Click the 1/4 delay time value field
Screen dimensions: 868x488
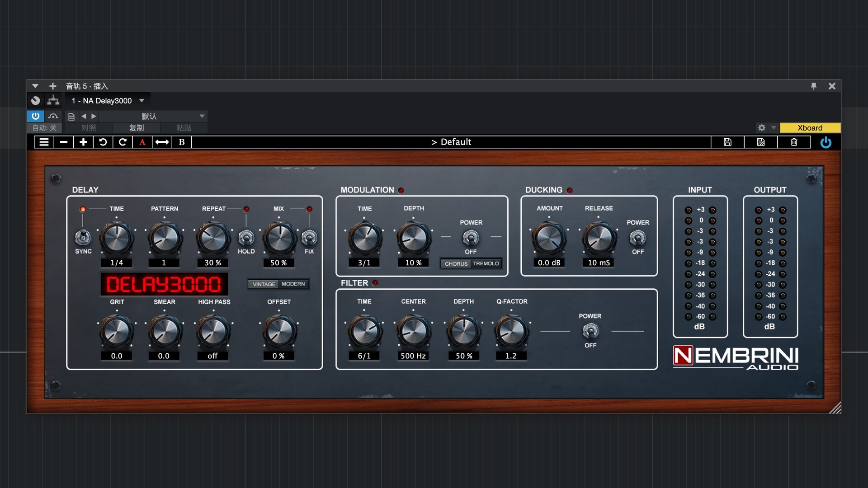[x=117, y=263]
